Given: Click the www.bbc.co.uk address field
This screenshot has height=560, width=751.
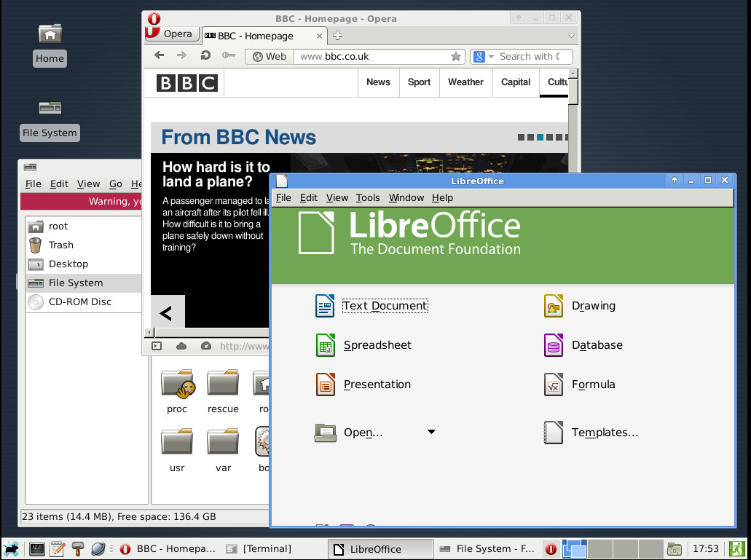Looking at the screenshot, I should click(x=374, y=57).
